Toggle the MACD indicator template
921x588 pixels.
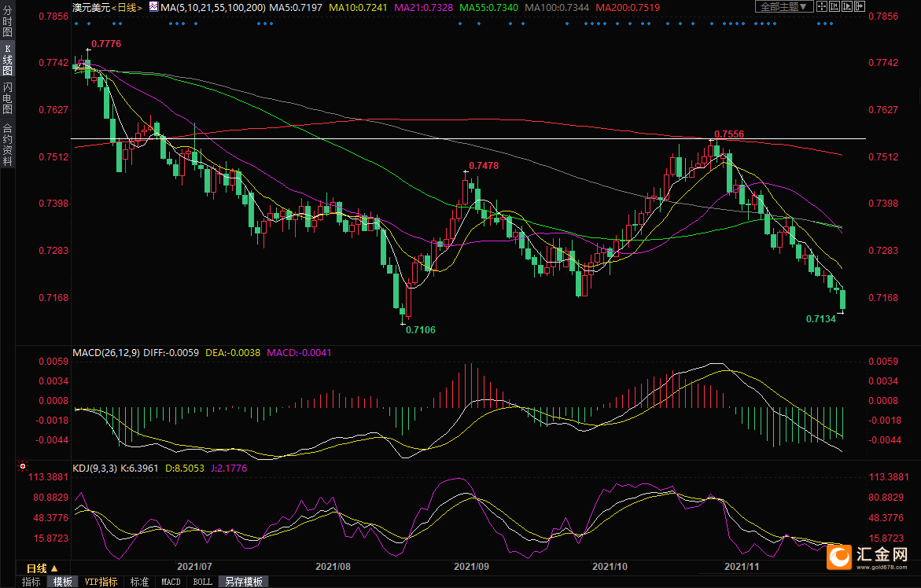(x=171, y=582)
